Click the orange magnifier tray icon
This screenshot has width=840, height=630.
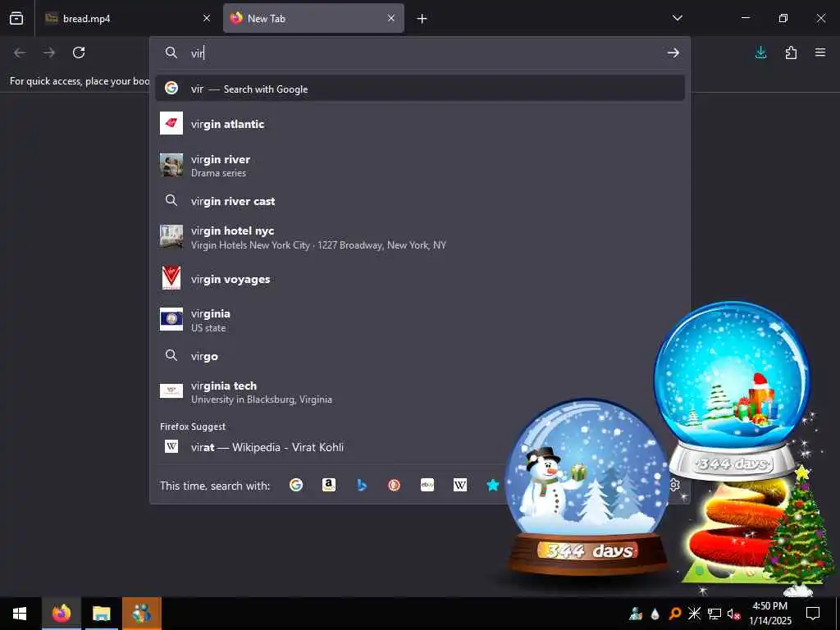(x=674, y=614)
